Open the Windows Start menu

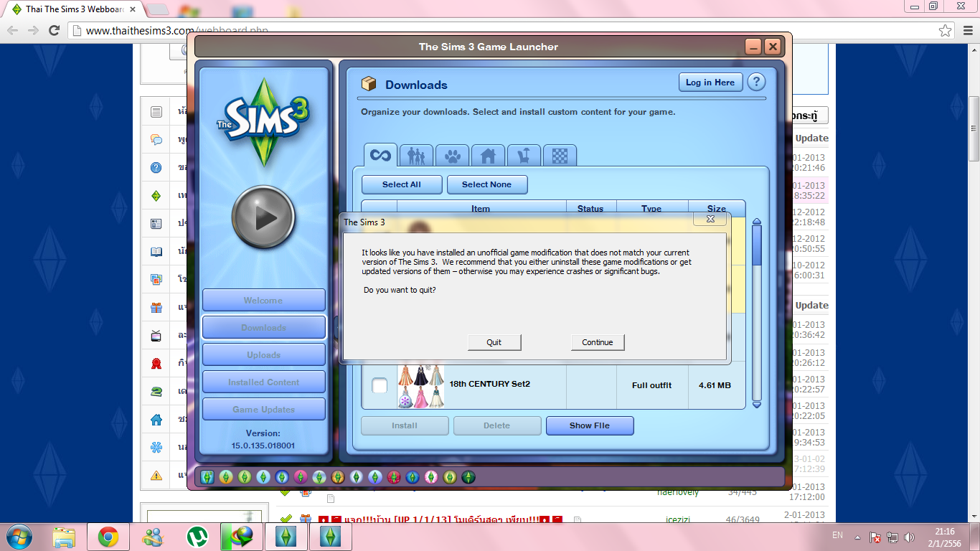coord(18,537)
